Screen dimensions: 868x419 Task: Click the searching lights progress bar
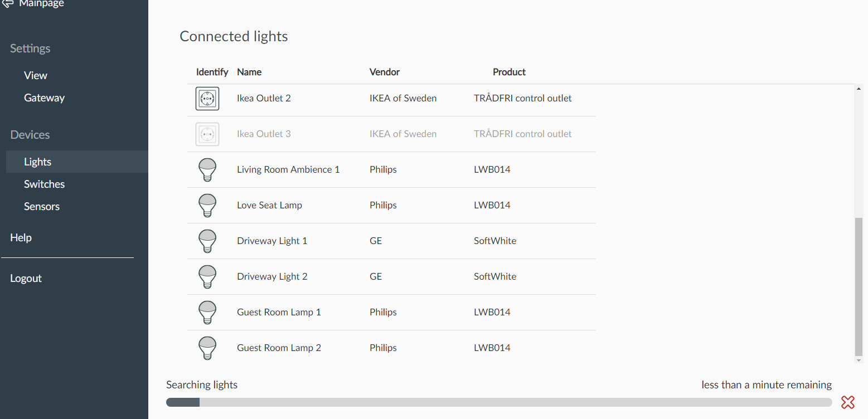(499, 402)
